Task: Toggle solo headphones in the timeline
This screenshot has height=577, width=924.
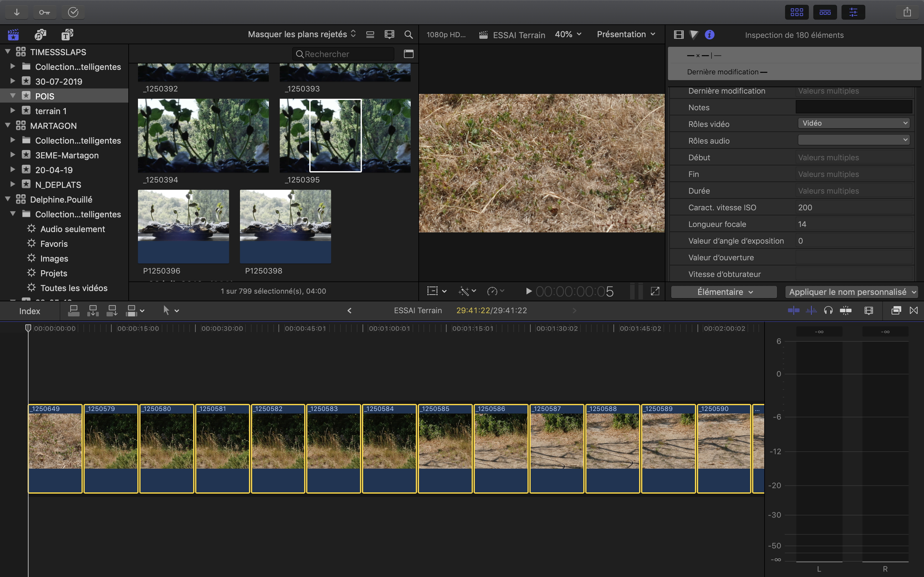Action: [828, 311]
